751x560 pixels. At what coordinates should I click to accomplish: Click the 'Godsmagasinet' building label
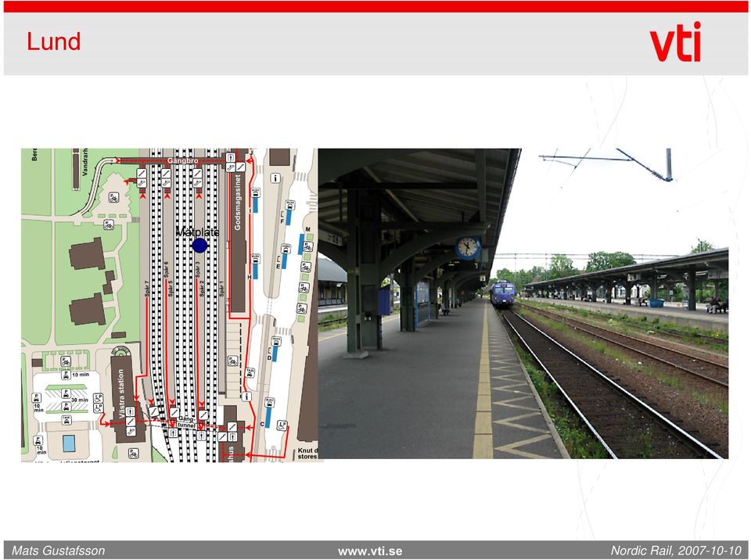click(238, 202)
